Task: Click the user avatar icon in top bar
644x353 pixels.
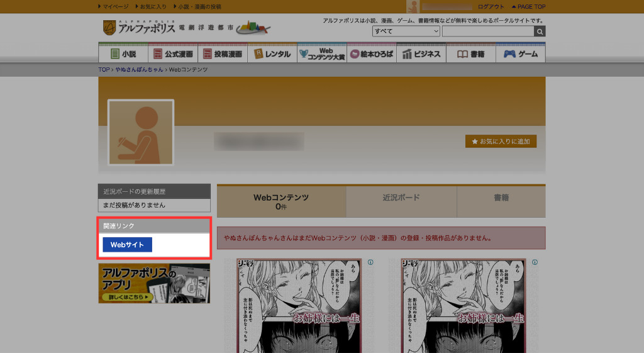Action: pyautogui.click(x=413, y=6)
